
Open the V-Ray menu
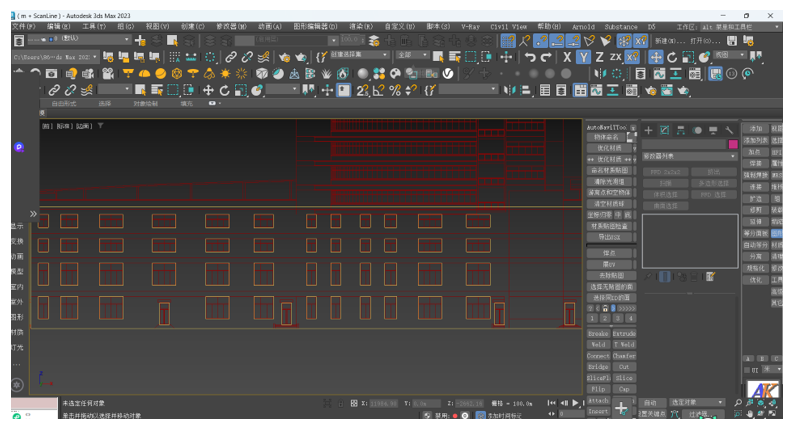(x=470, y=27)
